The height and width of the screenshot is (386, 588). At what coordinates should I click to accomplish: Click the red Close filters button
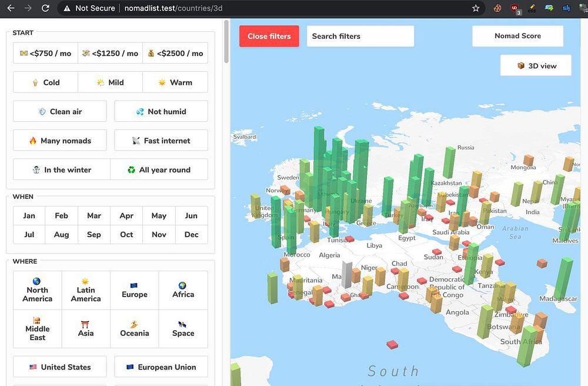pyautogui.click(x=269, y=36)
